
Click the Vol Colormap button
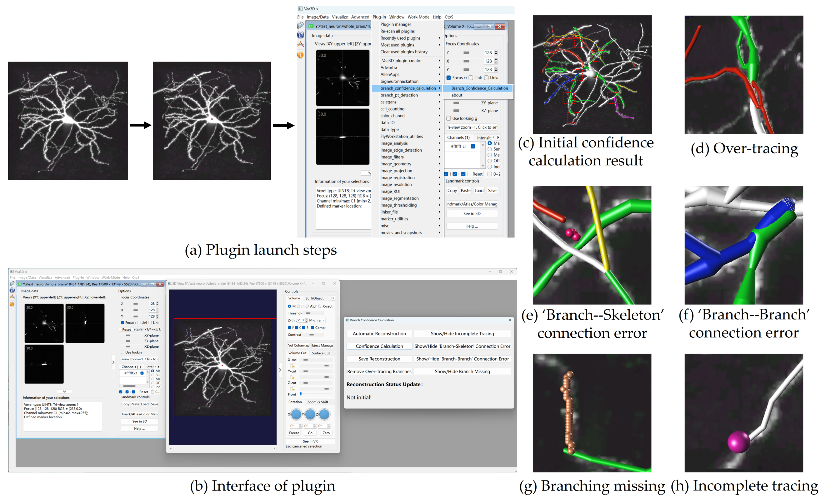298,345
